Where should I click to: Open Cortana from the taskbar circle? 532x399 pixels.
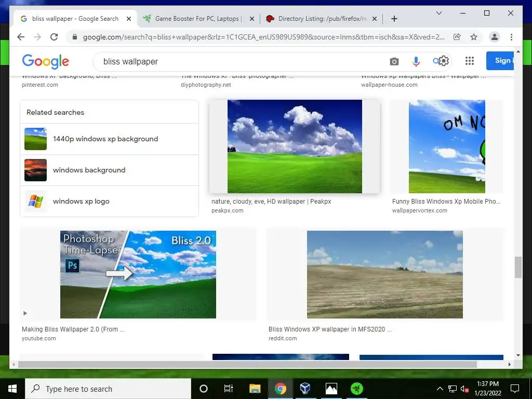tap(203, 389)
